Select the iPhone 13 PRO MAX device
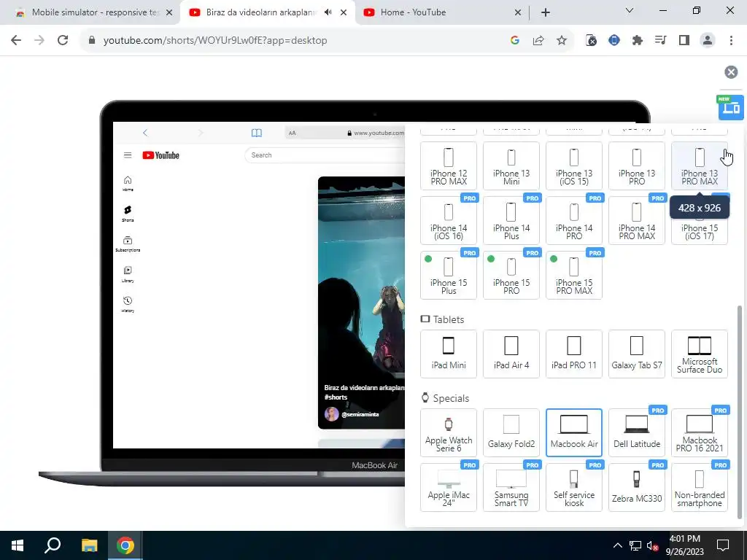Image resolution: width=747 pixels, height=560 pixels. click(x=700, y=166)
